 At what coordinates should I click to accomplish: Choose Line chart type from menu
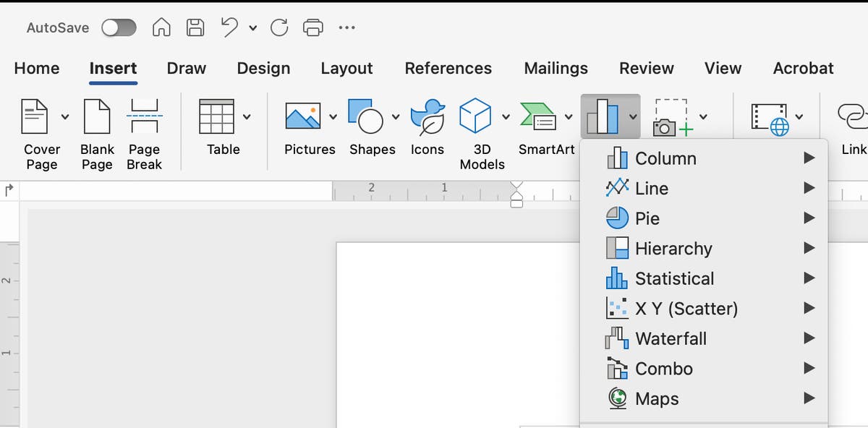coord(704,189)
